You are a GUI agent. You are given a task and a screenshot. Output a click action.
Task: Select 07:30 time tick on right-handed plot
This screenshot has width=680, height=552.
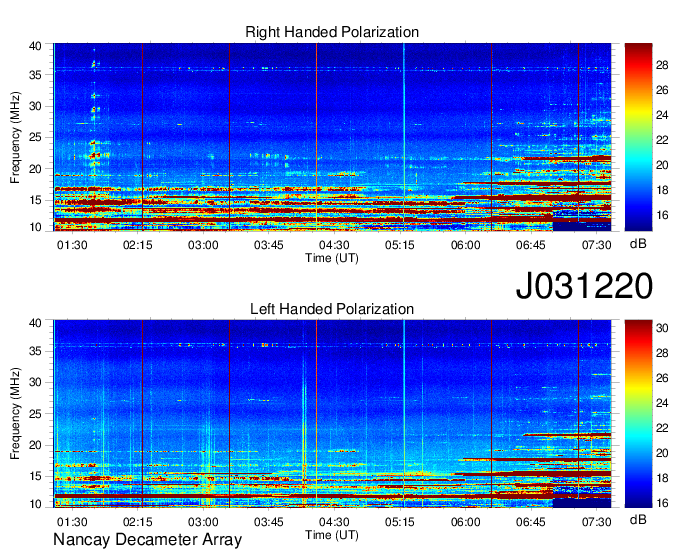pyautogui.click(x=596, y=245)
